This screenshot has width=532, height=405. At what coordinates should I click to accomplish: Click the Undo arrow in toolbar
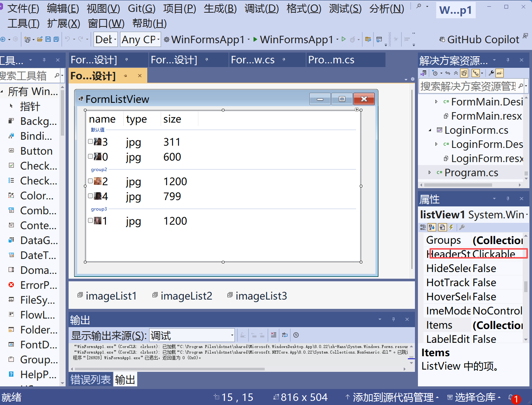coord(67,39)
